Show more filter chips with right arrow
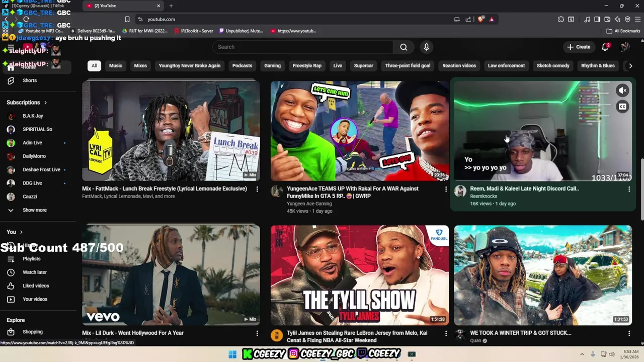This screenshot has width=644, height=362. coord(630,66)
